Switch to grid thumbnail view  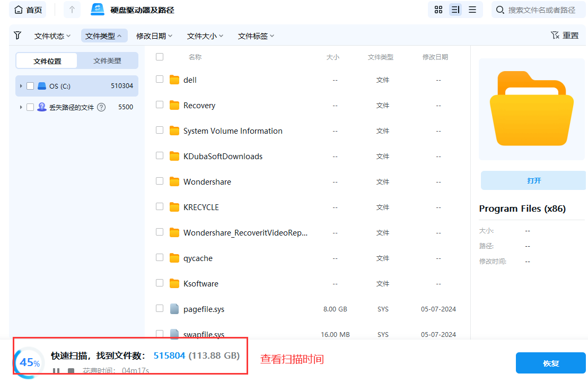[438, 10]
